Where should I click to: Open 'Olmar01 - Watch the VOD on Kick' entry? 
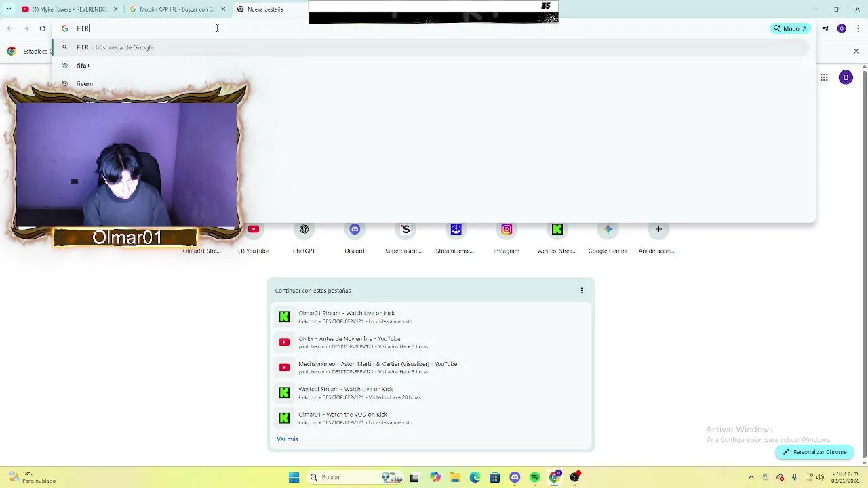tap(431, 418)
